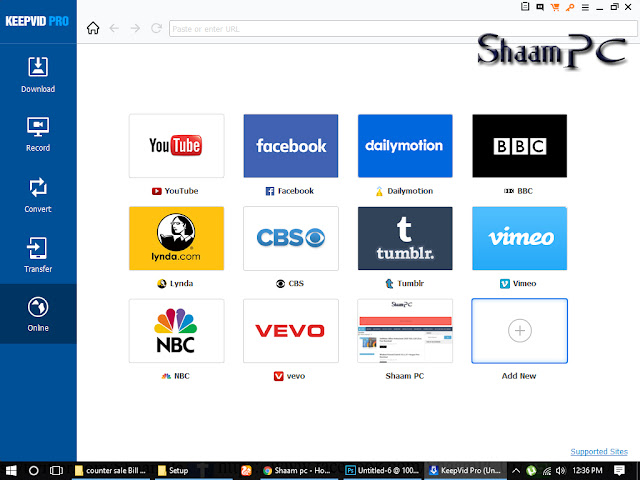Open the Vimeo site tile
This screenshot has height=480, width=640.
pyautogui.click(x=519, y=238)
